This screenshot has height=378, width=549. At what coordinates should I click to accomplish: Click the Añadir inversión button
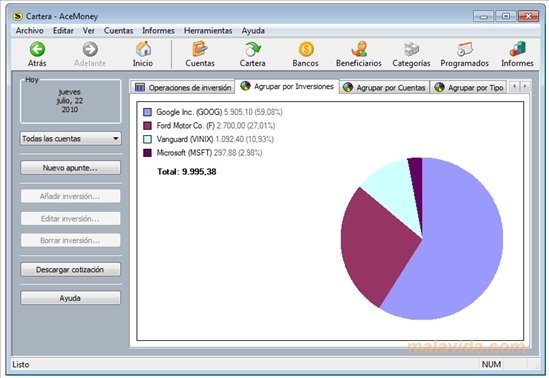(70, 196)
